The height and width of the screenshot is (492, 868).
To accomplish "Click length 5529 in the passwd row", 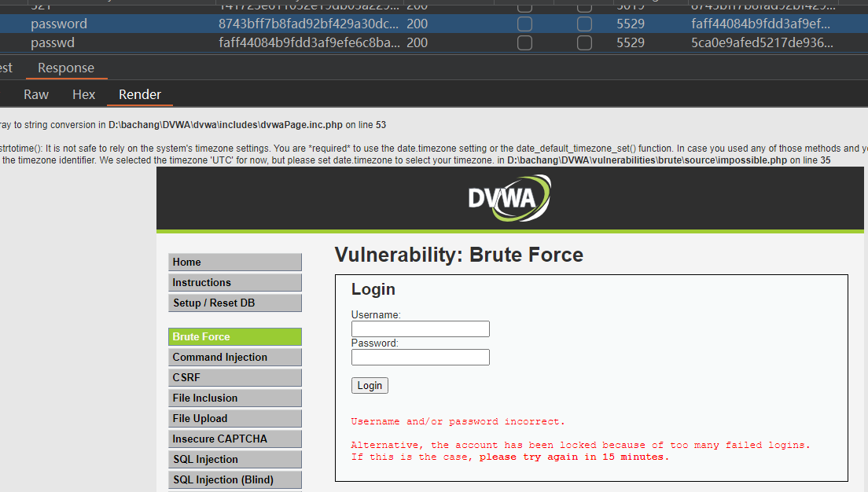I will pos(631,42).
